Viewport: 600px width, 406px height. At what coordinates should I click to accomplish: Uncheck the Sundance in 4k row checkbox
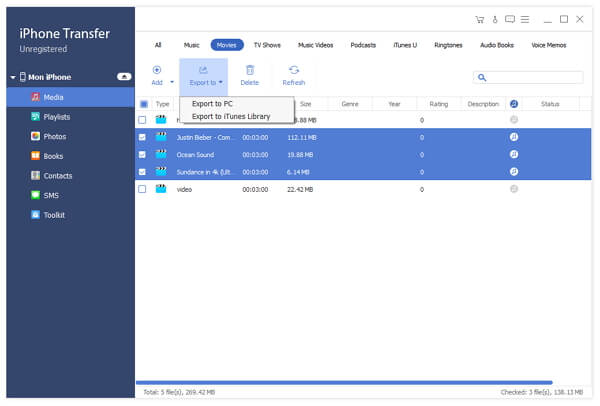point(142,172)
